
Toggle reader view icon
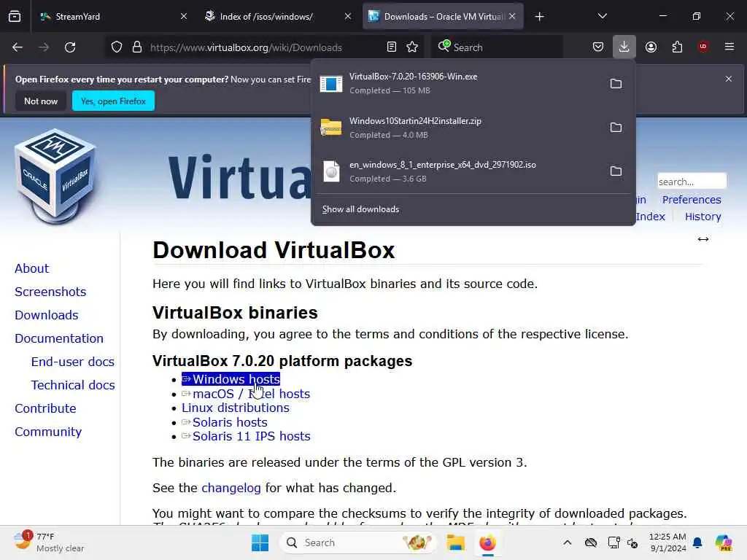[x=392, y=47]
